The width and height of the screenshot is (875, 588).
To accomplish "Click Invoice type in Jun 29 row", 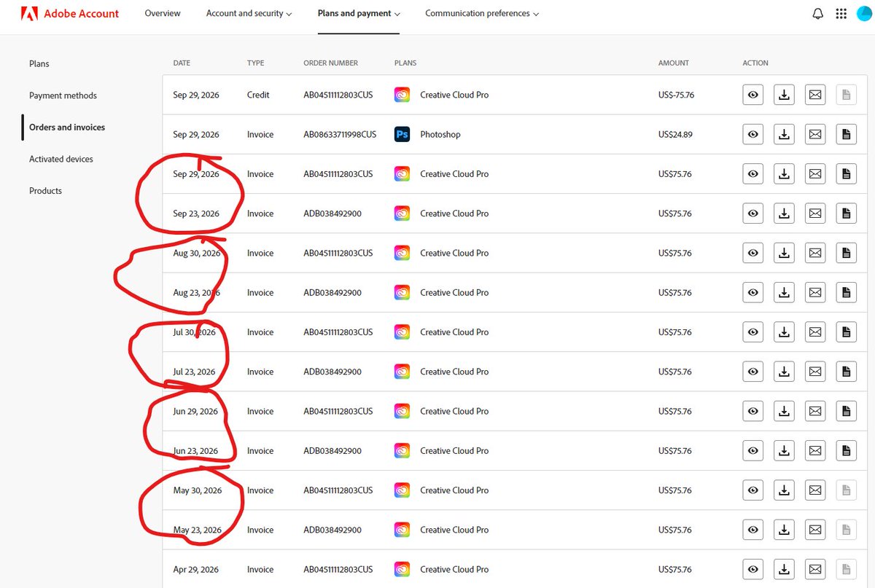I will 260,411.
